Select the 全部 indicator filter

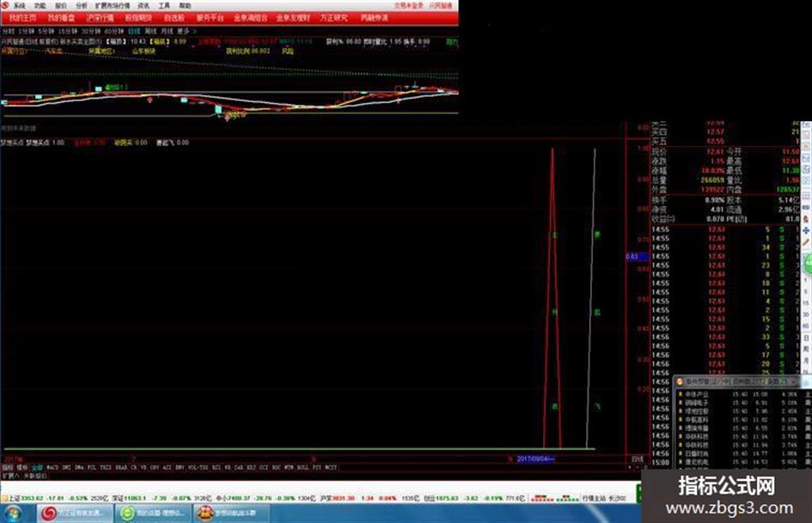coord(37,467)
